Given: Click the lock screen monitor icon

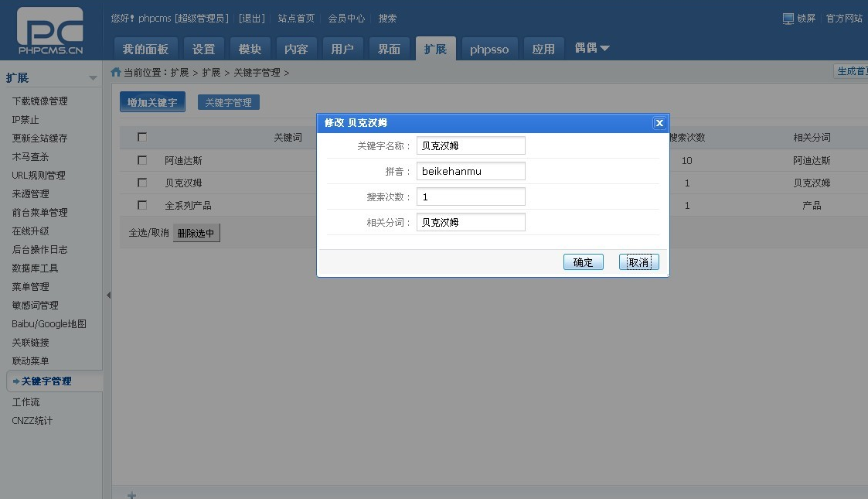Looking at the screenshot, I should (x=788, y=19).
